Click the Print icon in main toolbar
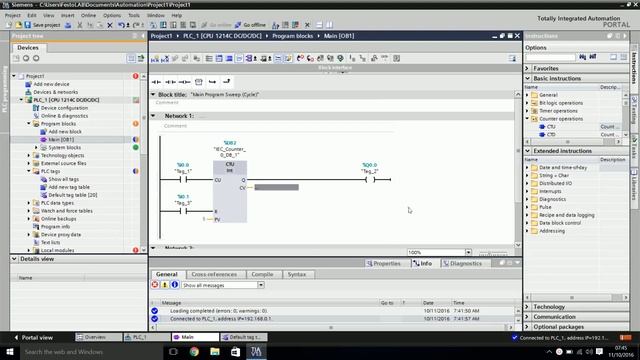The height and width of the screenshot is (360, 640). click(x=68, y=25)
